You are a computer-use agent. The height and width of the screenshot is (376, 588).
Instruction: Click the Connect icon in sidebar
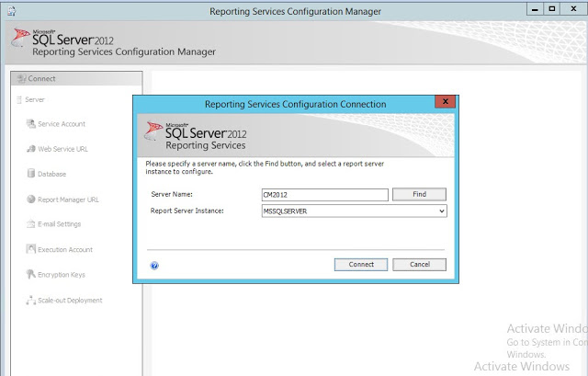pyautogui.click(x=21, y=79)
